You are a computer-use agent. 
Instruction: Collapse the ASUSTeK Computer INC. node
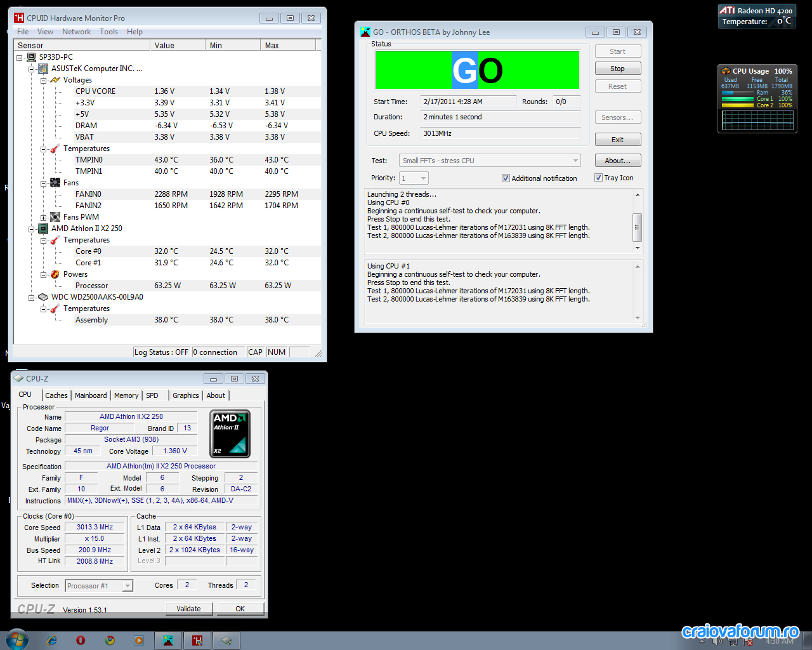pos(31,69)
